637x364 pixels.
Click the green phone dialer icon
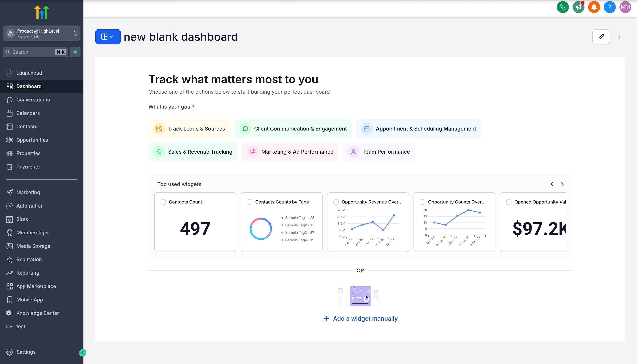(x=562, y=7)
